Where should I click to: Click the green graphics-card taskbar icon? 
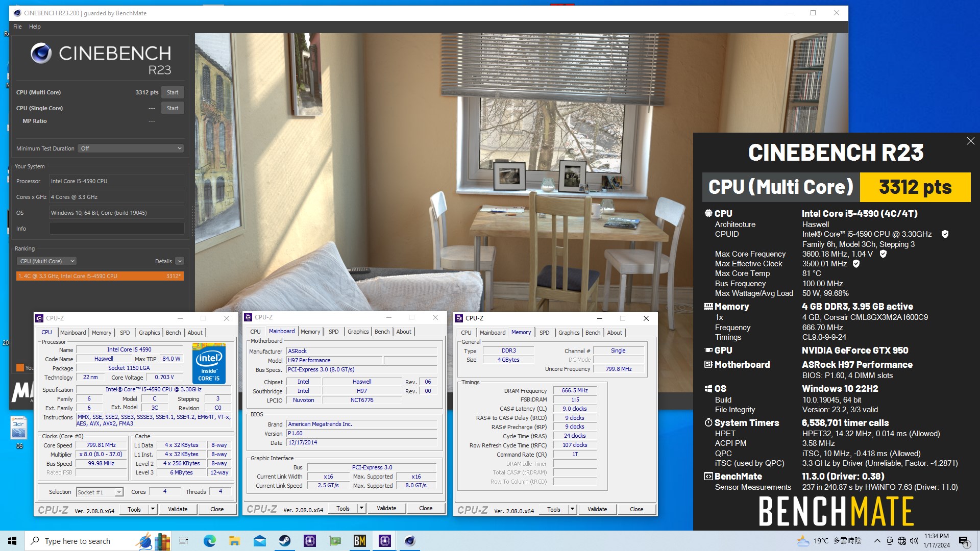coord(335,541)
